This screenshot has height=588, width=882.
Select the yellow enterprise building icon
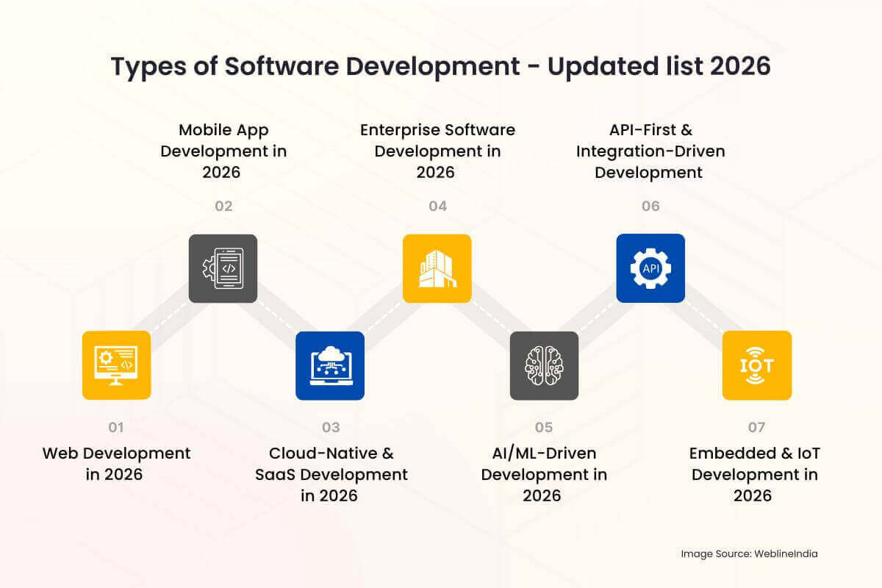coord(437,268)
